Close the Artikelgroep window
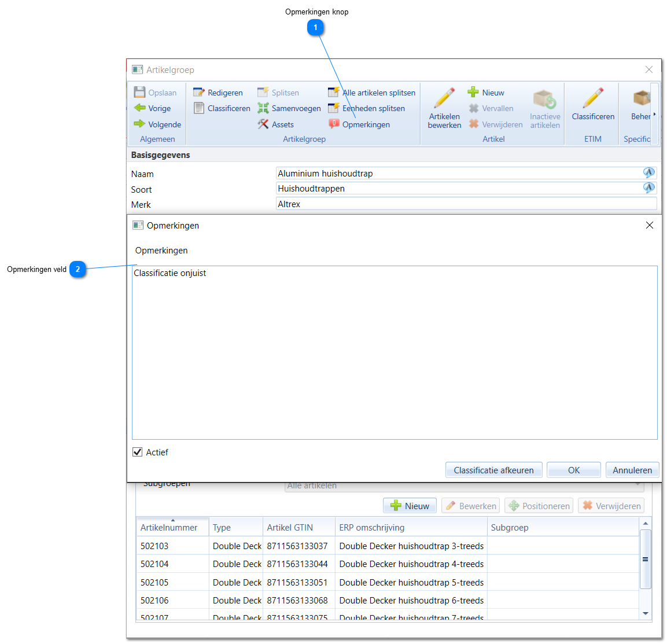Image resolution: width=667 pixels, height=644 pixels. [648, 69]
